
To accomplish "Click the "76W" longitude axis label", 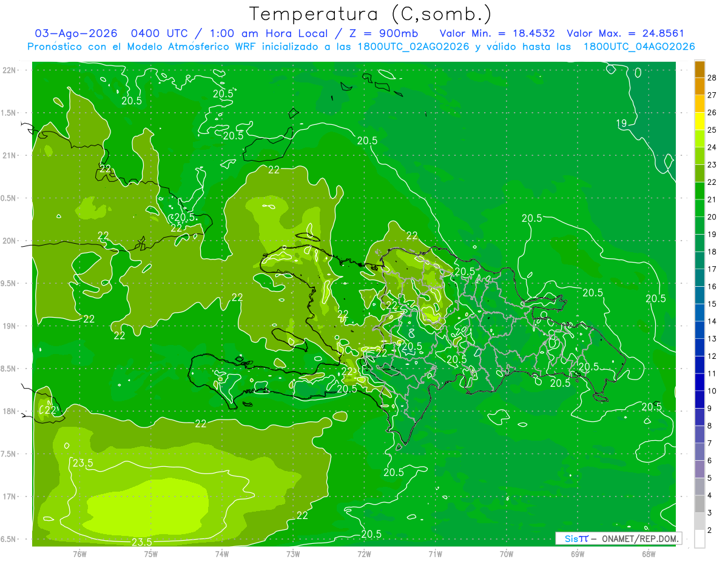I will click(x=79, y=554).
